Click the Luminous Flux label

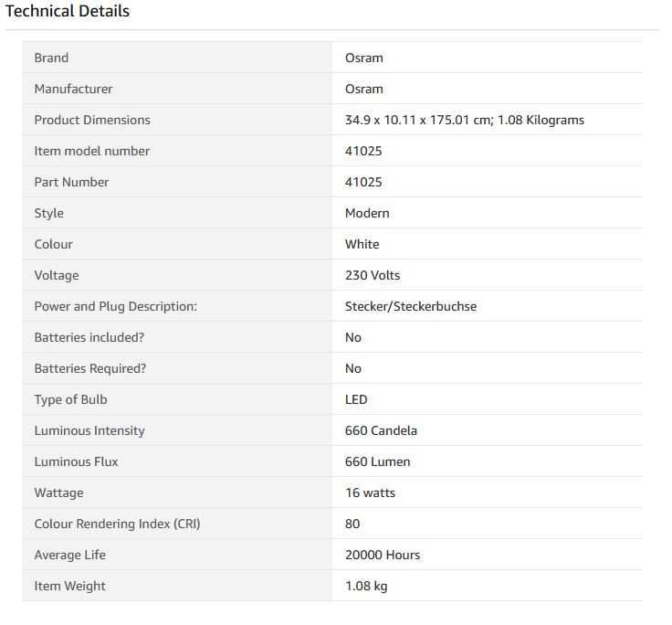76,461
